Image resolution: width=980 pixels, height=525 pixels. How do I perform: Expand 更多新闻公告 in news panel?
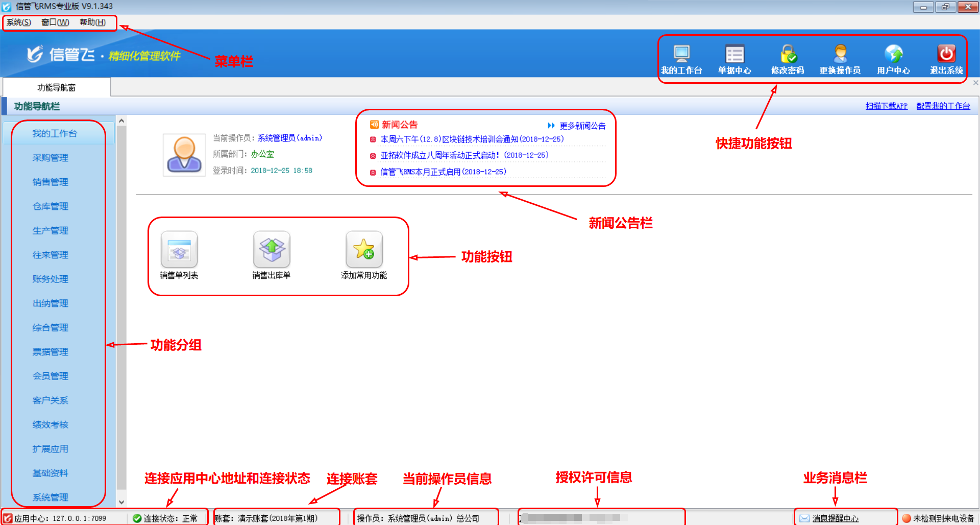(x=582, y=126)
